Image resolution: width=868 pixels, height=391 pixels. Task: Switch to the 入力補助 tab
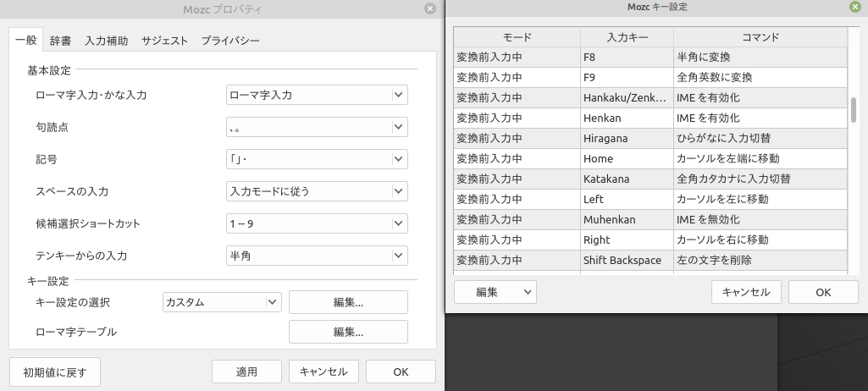107,41
